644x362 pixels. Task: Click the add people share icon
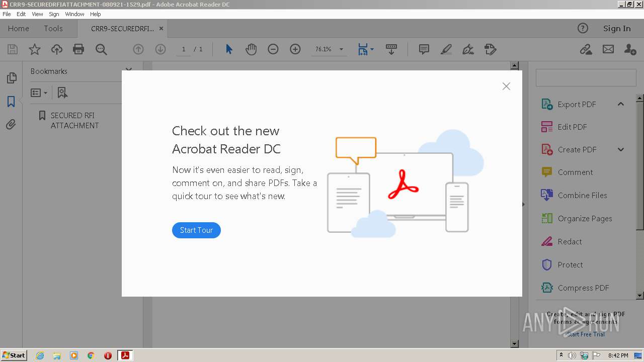(x=630, y=49)
